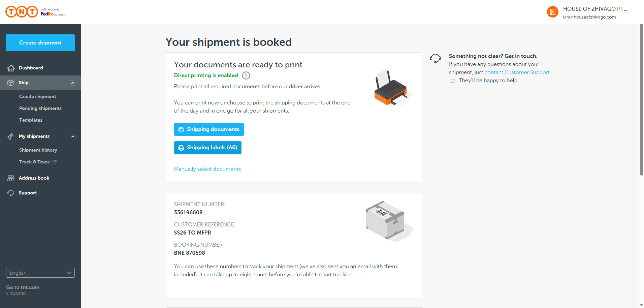Viewport: 644px width, 308px height.
Task: Open the direct printing help question mark
Action: point(246,75)
